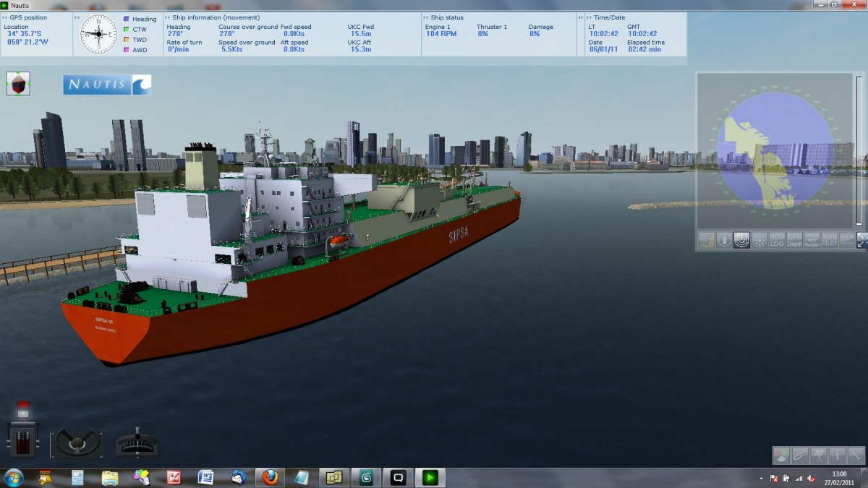
Task: Collapse the Time/Date panel arrows
Action: tap(589, 17)
